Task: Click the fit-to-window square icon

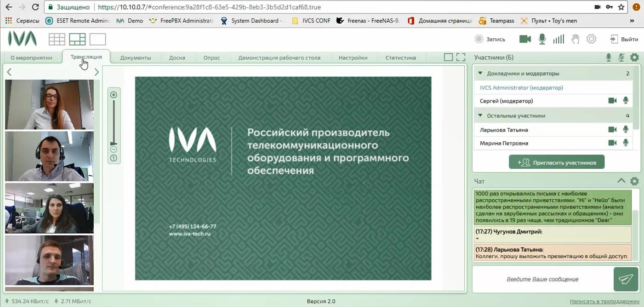Action: (448, 57)
